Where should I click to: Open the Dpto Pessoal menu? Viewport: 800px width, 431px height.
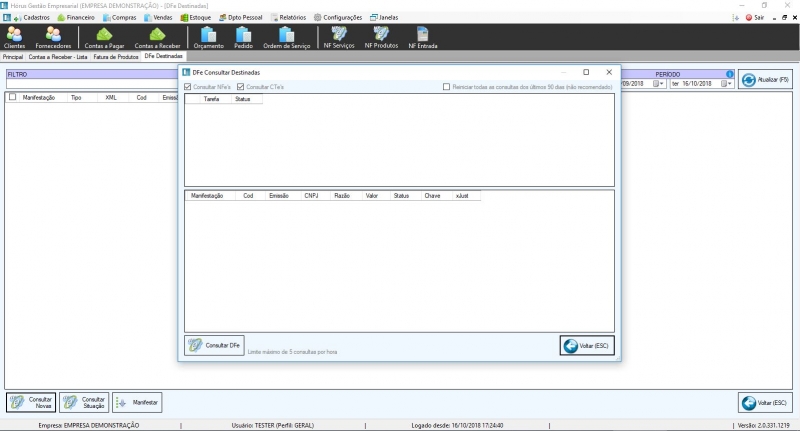coord(241,17)
